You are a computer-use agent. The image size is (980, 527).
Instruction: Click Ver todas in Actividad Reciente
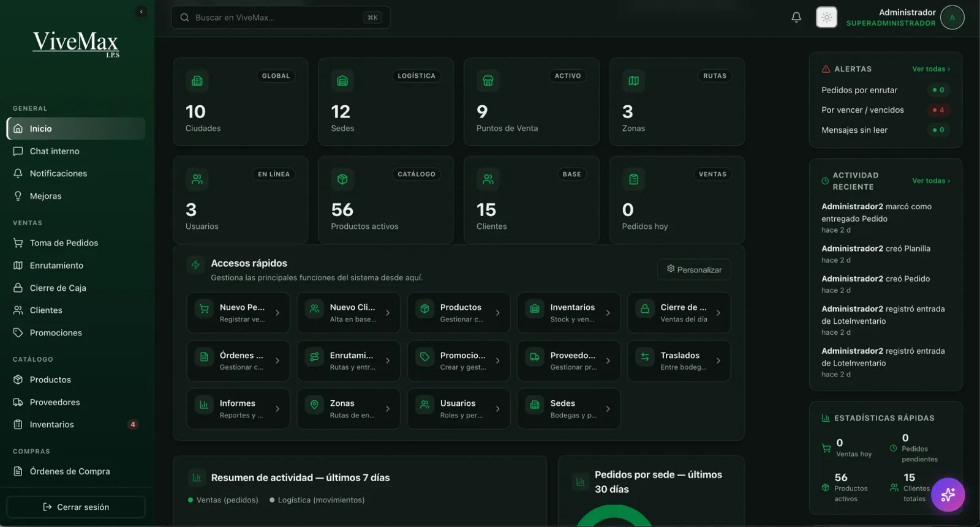(x=931, y=181)
